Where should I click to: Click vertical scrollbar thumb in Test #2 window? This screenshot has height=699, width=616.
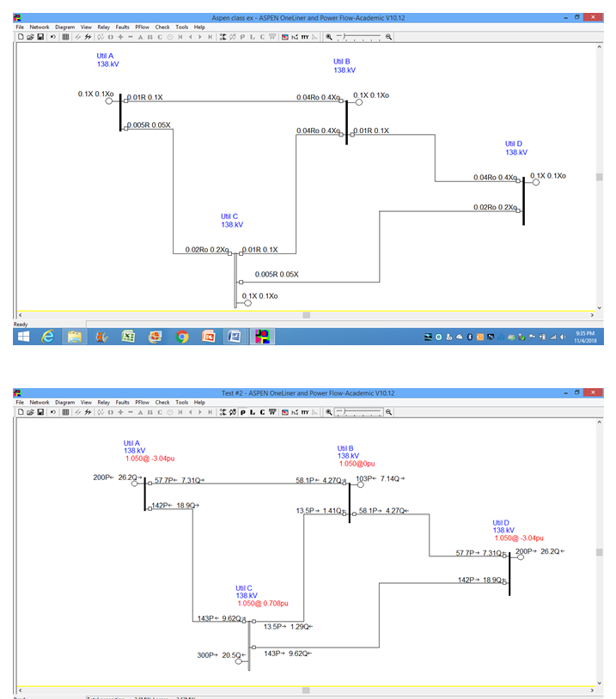(600, 552)
